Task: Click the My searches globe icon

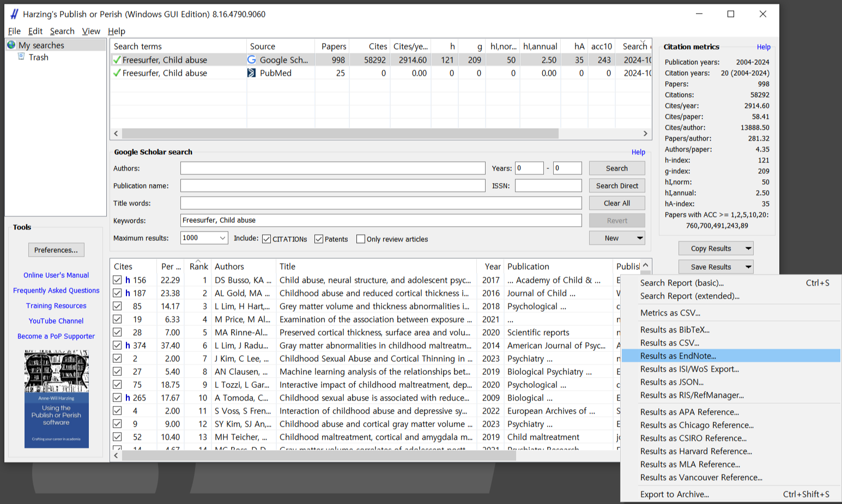Action: click(11, 45)
